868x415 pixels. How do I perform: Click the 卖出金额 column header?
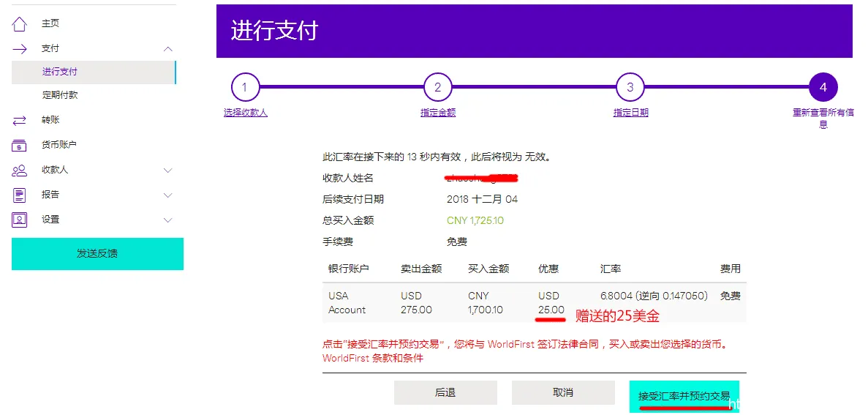421,269
